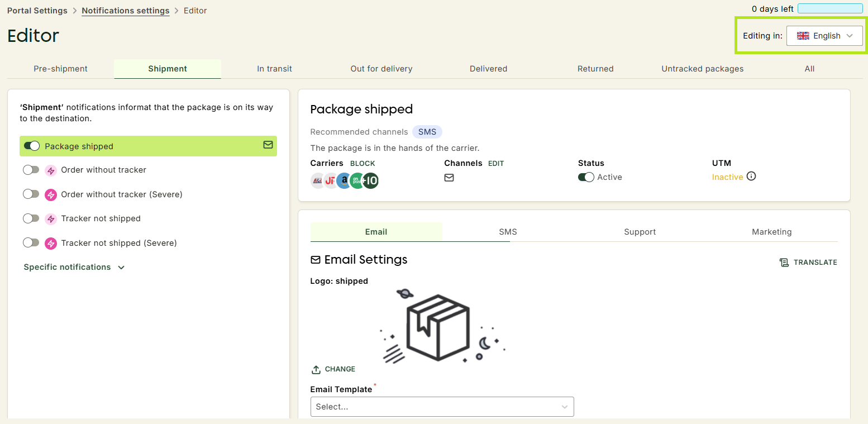Click the Translate scroll icon

784,262
